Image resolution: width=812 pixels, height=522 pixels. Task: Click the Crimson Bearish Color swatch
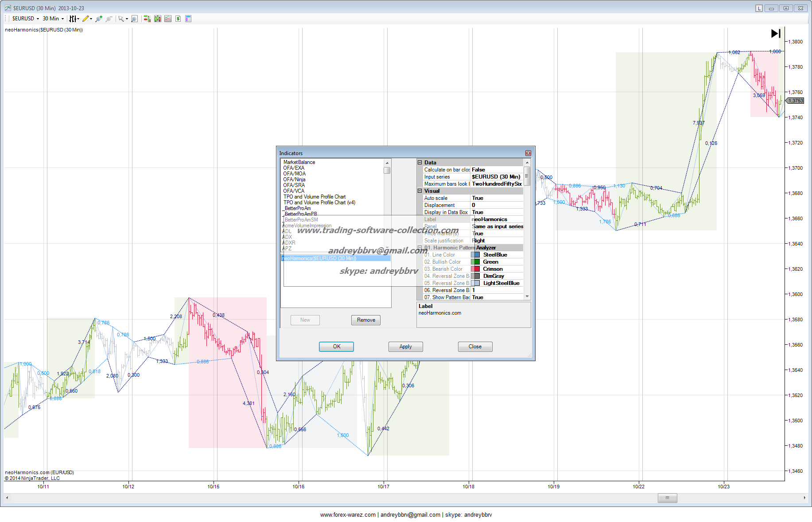pyautogui.click(x=475, y=269)
